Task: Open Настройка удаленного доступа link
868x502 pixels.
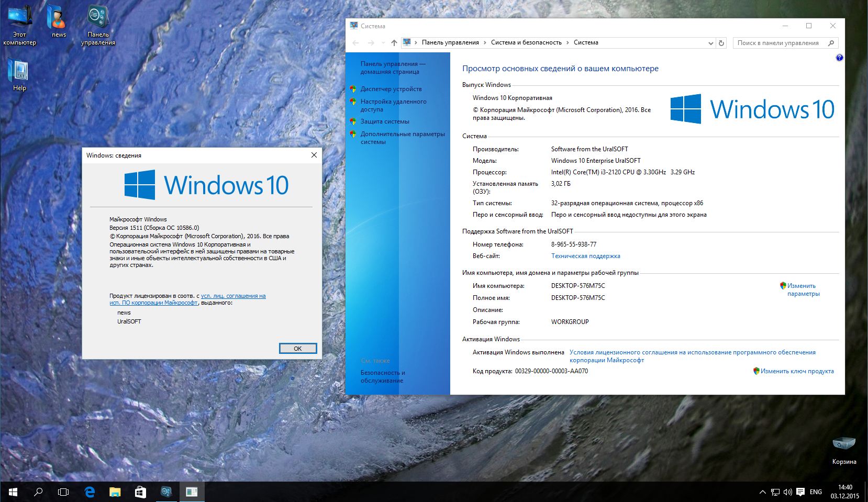Action: point(393,105)
